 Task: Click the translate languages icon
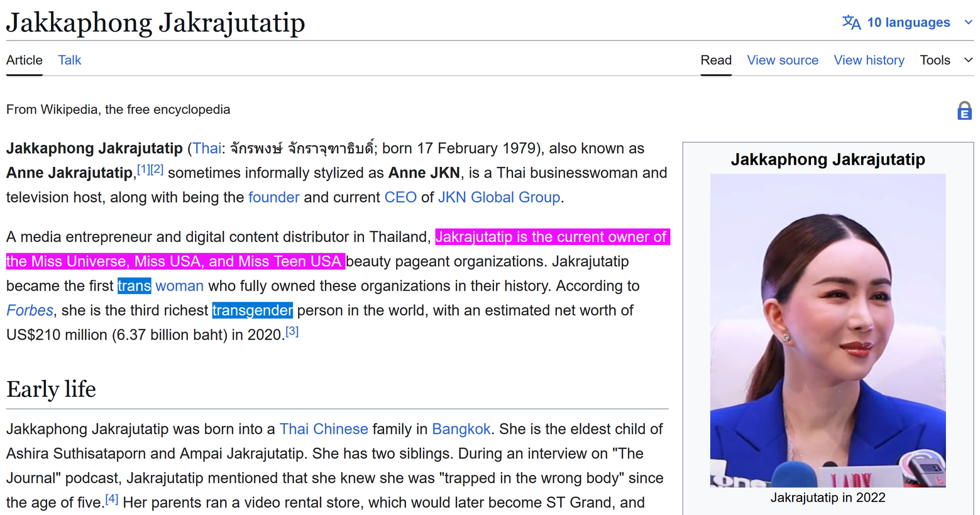click(851, 23)
